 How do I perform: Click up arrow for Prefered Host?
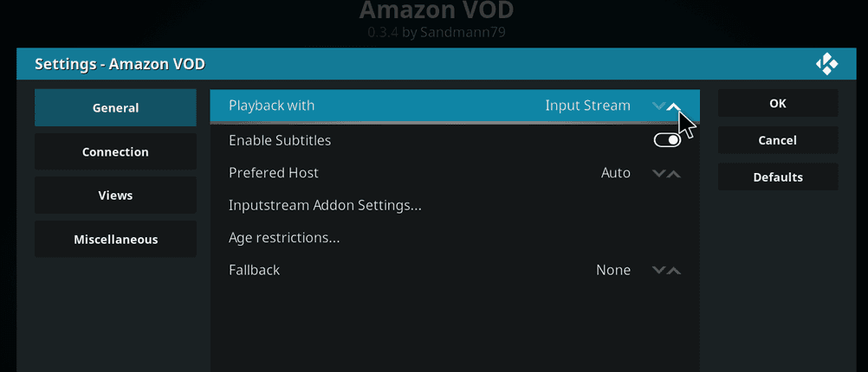click(675, 173)
